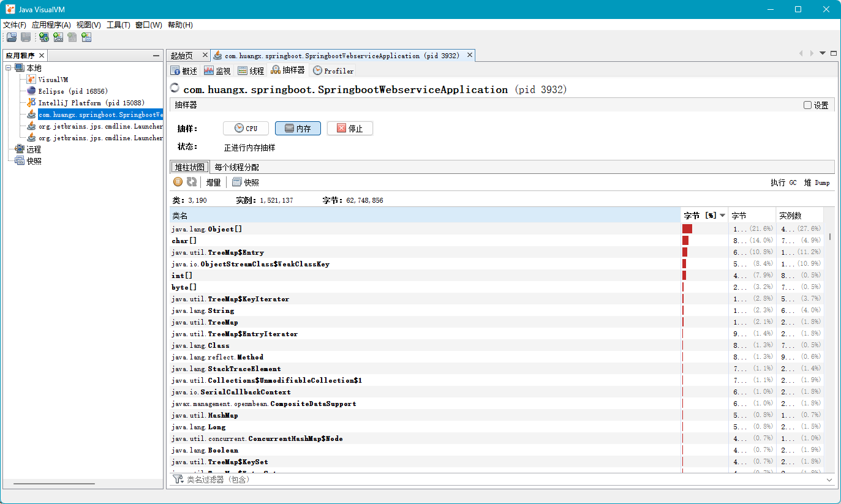Image resolution: width=841 pixels, height=504 pixels.
Task: Click 执行 GC to run garbage collection
Action: [783, 182]
